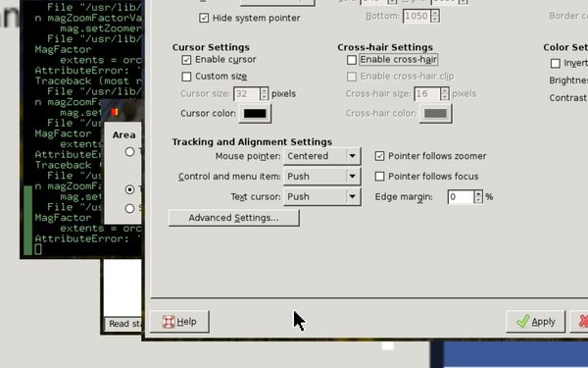This screenshot has width=588, height=368.
Task: Enable cross-hair checkbox
Action: coord(352,60)
